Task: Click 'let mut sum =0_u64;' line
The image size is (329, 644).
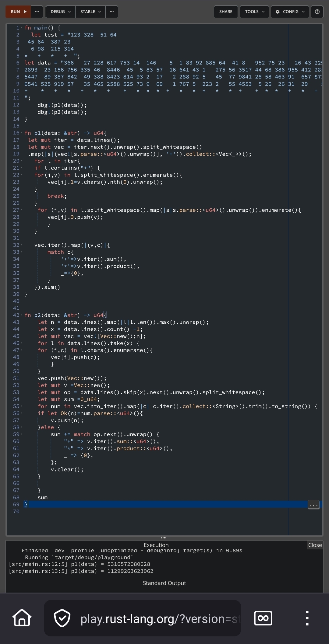Action: coord(69,399)
